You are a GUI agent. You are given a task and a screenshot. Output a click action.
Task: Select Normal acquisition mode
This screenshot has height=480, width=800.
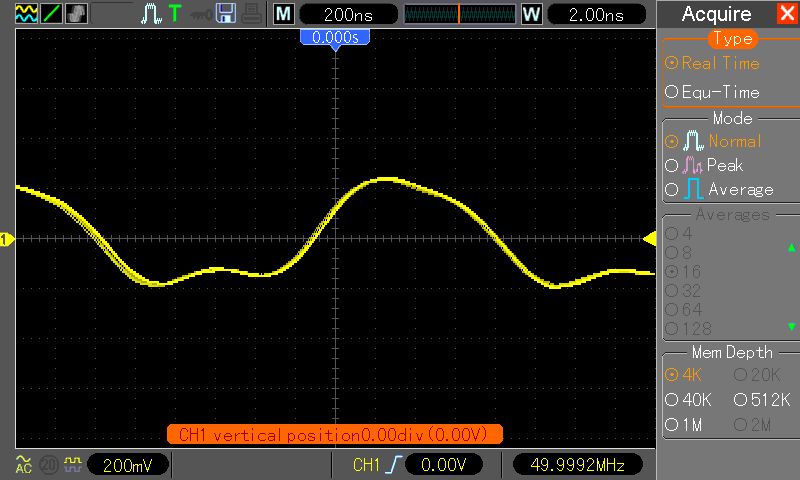click(713, 140)
